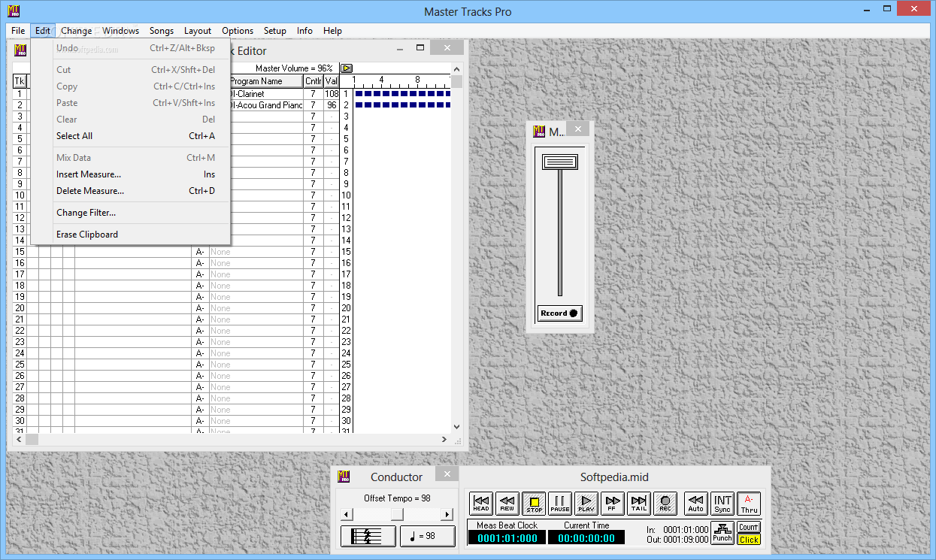Image resolution: width=936 pixels, height=560 pixels.
Task: Start playback with the PLAY button
Action: point(586,503)
